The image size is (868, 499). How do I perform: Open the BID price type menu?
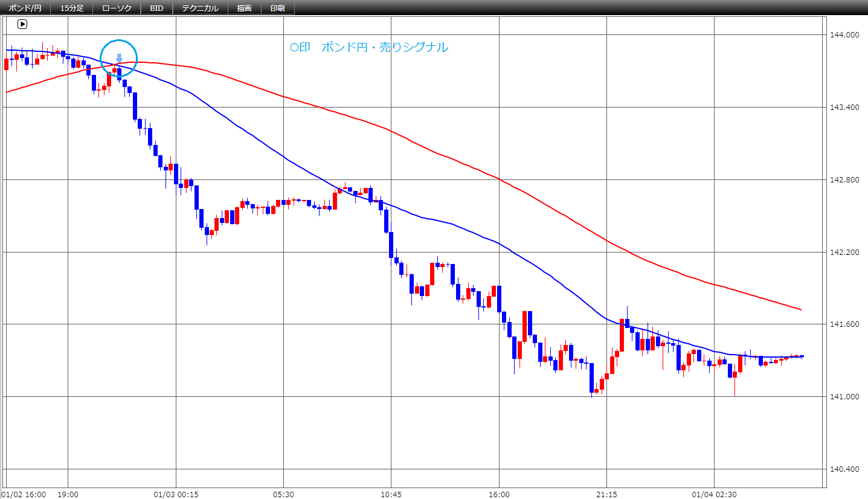point(156,8)
